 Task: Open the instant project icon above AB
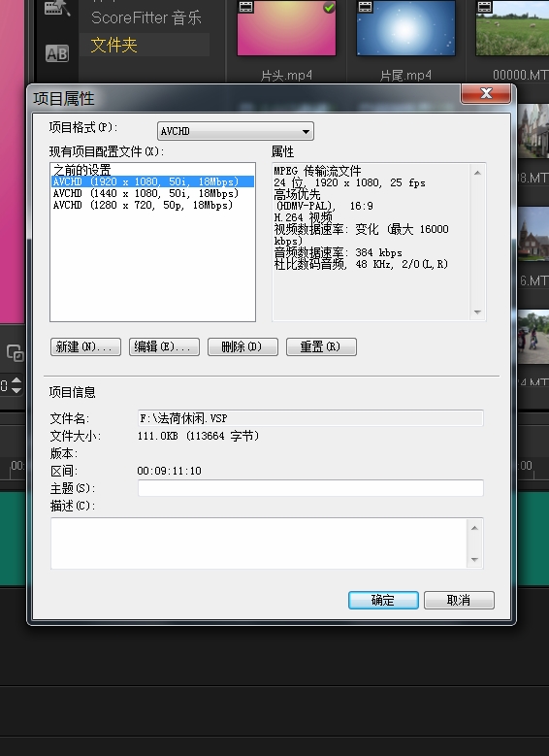coord(57,8)
